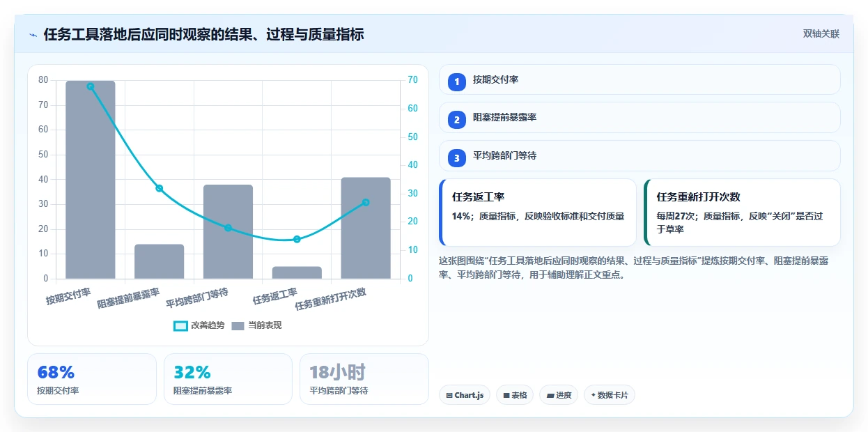This screenshot has height=432, width=868.
Task: Click the 任务返工率 x-axis label
Action: [275, 296]
